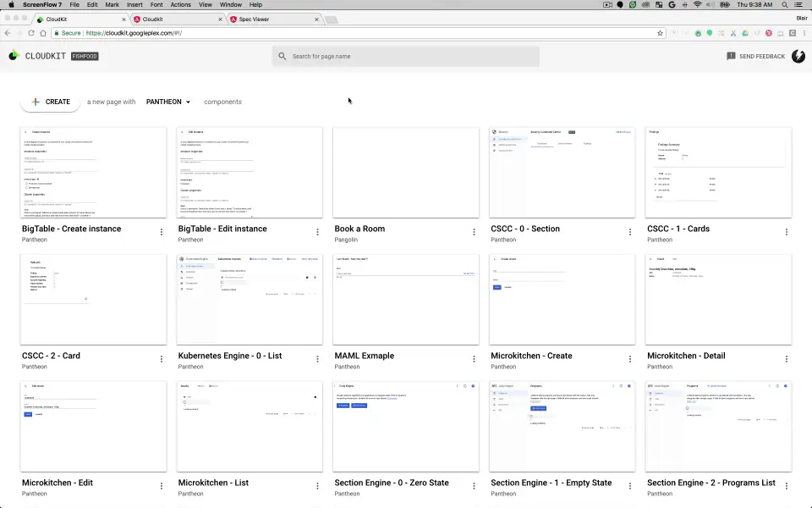Click the title 'Microkitchen - Detail'
This screenshot has height=508, width=812.
686,356
